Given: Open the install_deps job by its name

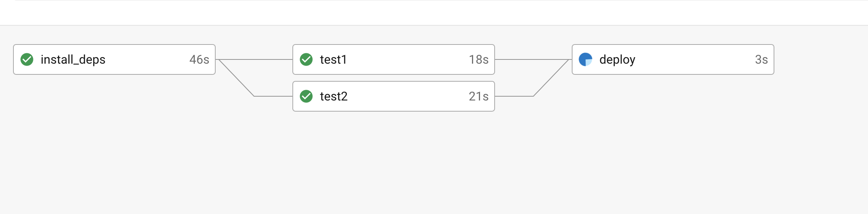Looking at the screenshot, I should pyautogui.click(x=73, y=59).
